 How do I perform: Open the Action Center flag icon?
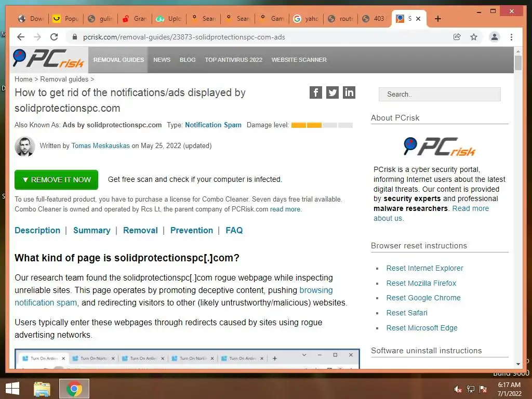[x=483, y=389]
